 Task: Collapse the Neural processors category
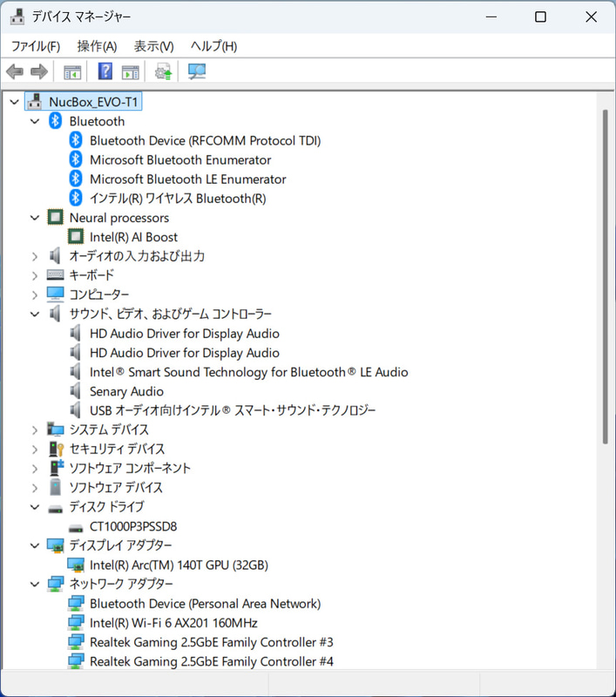[35, 218]
